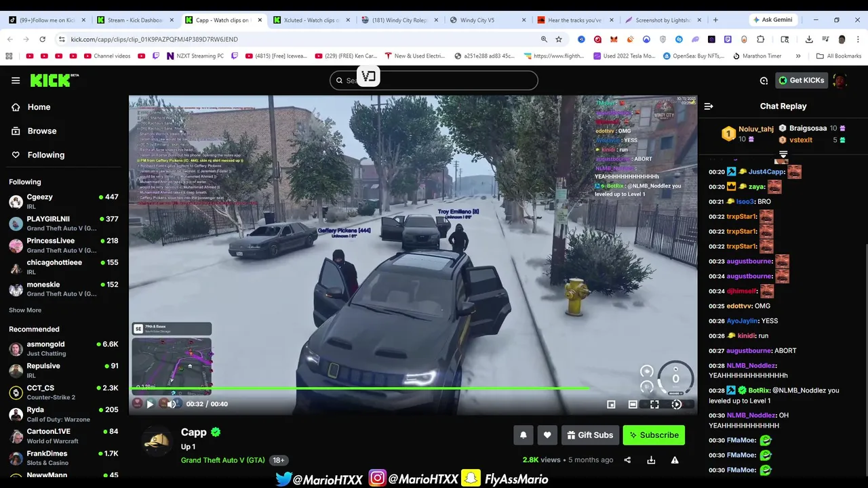The width and height of the screenshot is (868, 488).
Task: Click the address bar URL
Action: click(155, 39)
